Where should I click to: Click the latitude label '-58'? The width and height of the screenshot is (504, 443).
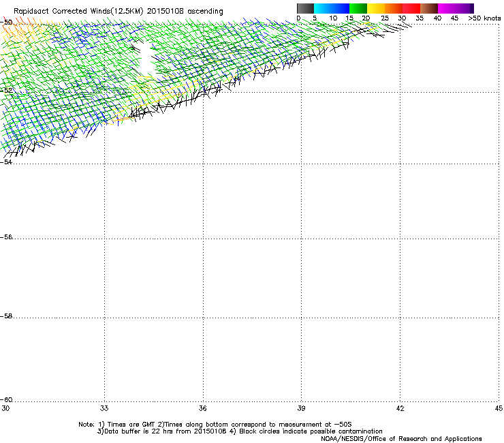pyautogui.click(x=6, y=316)
